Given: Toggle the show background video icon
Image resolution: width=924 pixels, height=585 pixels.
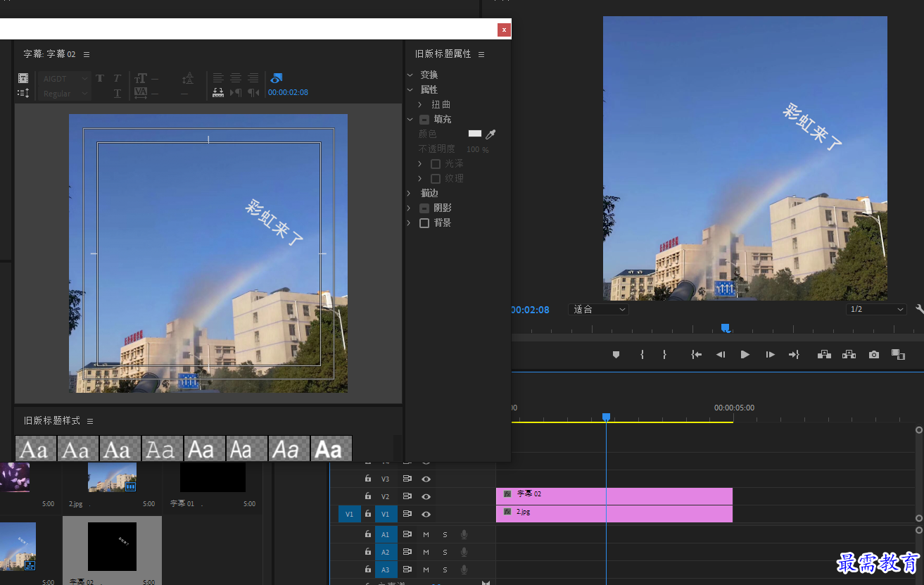Looking at the screenshot, I should (277, 78).
